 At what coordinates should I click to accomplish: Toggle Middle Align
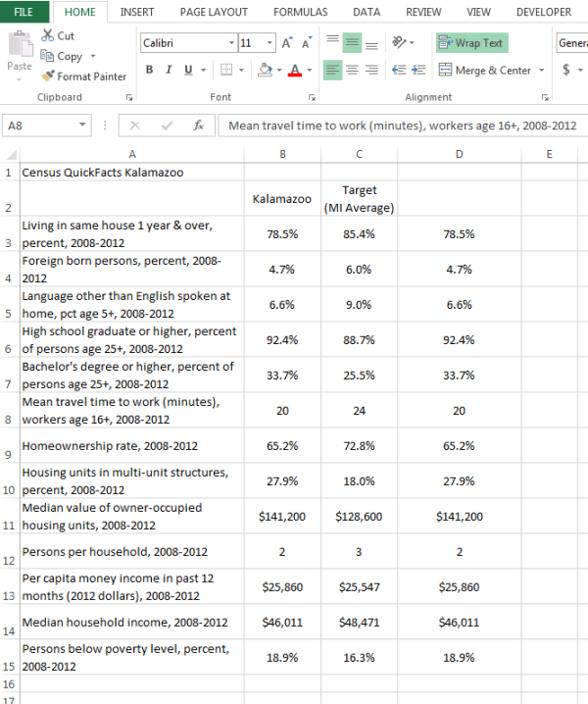353,43
